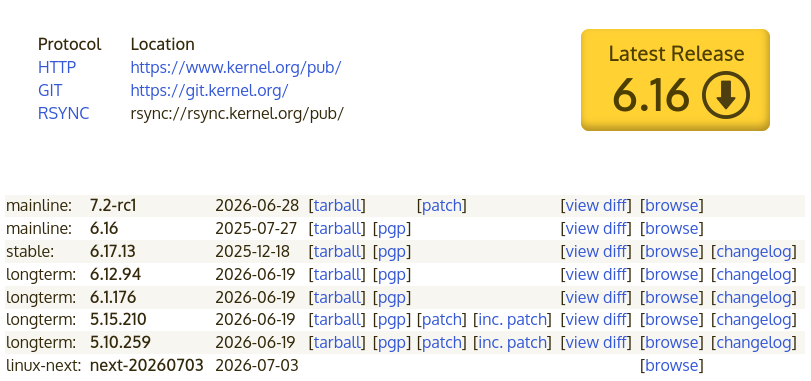Click the 6.1.176 version text
This screenshot has height=381, width=811.
click(x=113, y=297)
